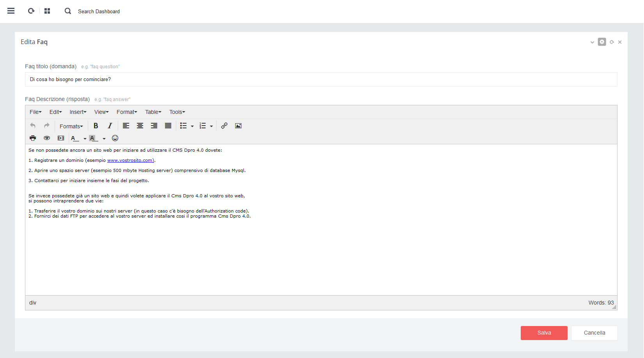
Task: Open bullet list style dropdown arrow
Action: pyautogui.click(x=192, y=126)
